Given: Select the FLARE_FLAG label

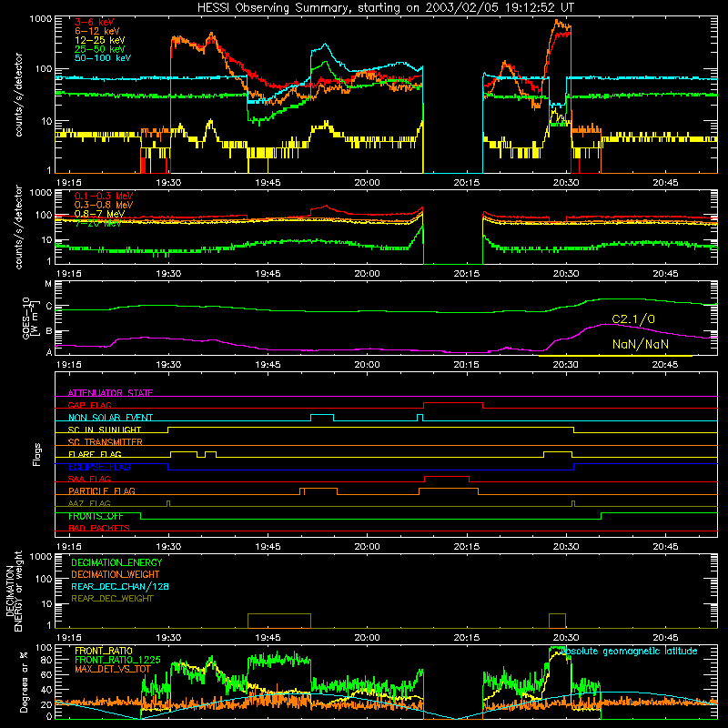Looking at the screenshot, I should 95,454.
